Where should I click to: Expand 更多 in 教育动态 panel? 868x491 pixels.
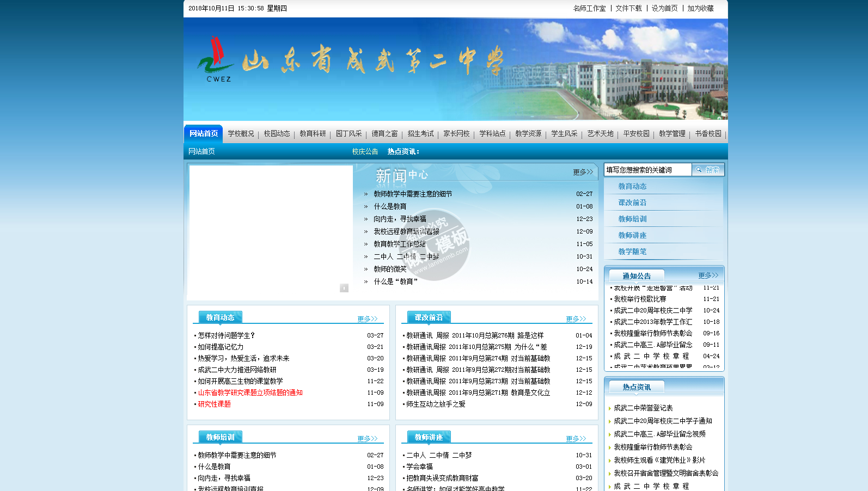pos(367,319)
